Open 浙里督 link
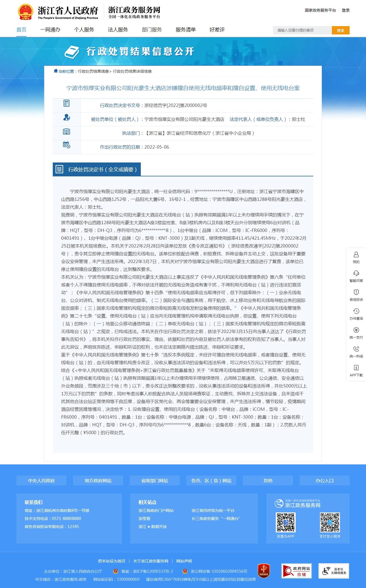Viewport: 366px width, 588px height. [x=144, y=519]
